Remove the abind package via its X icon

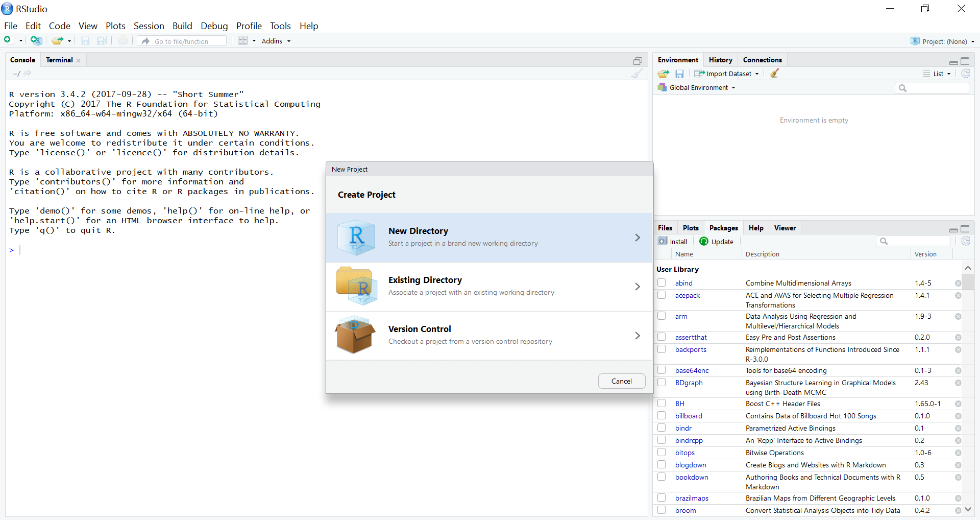point(958,283)
